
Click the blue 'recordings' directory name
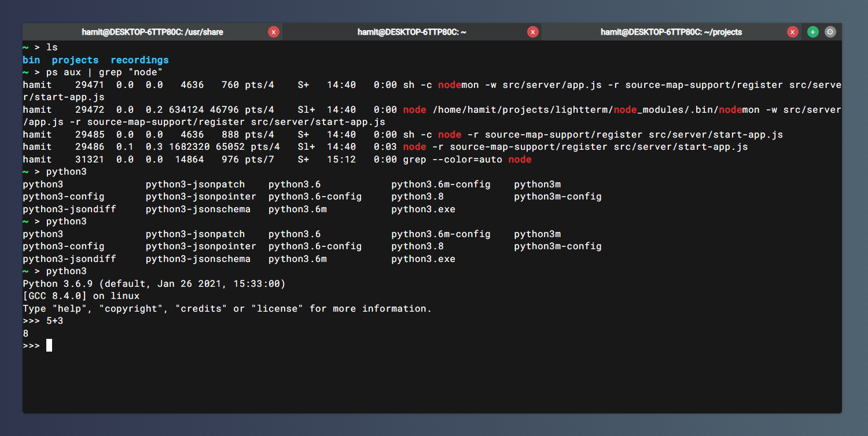point(139,60)
